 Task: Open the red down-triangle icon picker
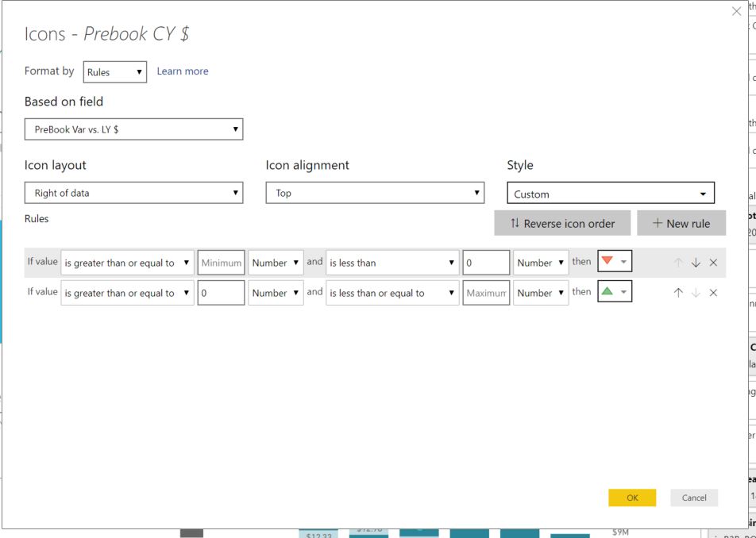pyautogui.click(x=615, y=262)
